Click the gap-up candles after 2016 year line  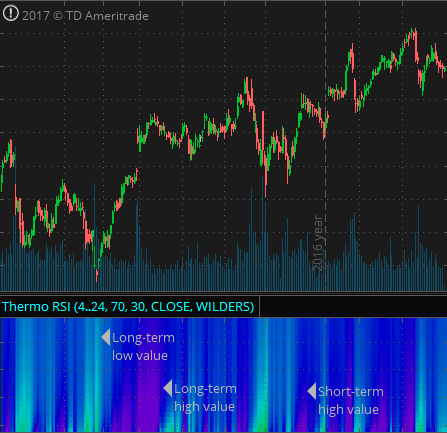(336, 93)
